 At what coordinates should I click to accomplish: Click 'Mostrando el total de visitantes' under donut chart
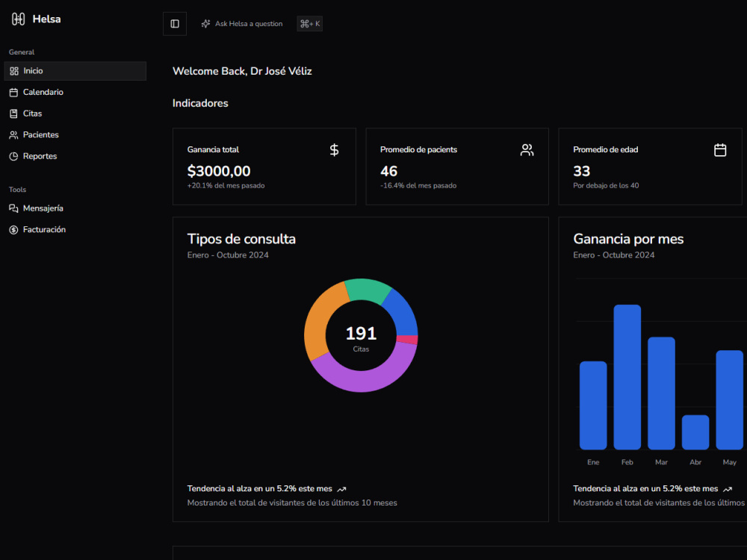(292, 503)
